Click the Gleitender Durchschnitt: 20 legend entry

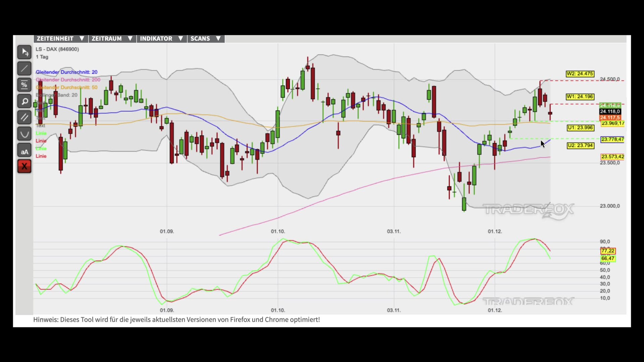(66, 72)
